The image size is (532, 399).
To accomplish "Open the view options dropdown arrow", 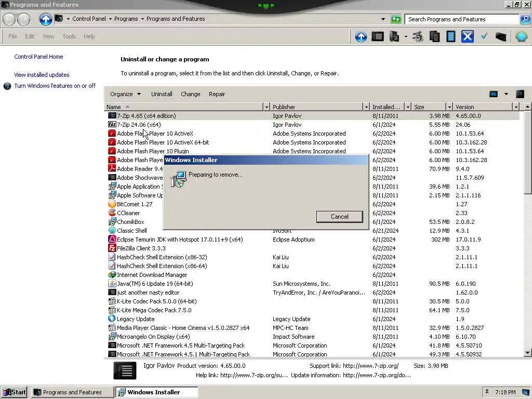I will (506, 94).
